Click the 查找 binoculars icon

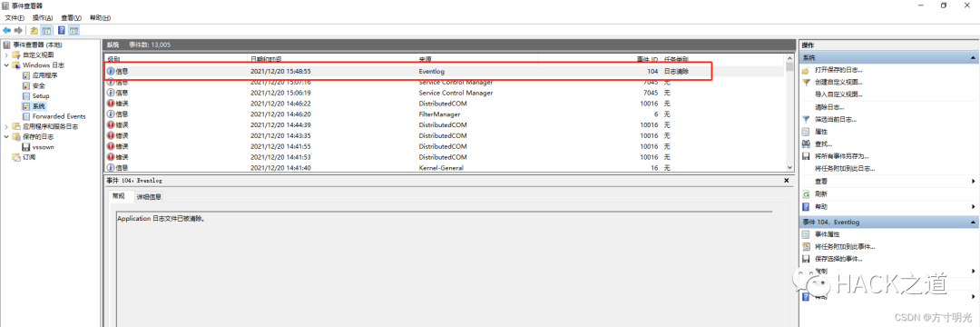(807, 144)
